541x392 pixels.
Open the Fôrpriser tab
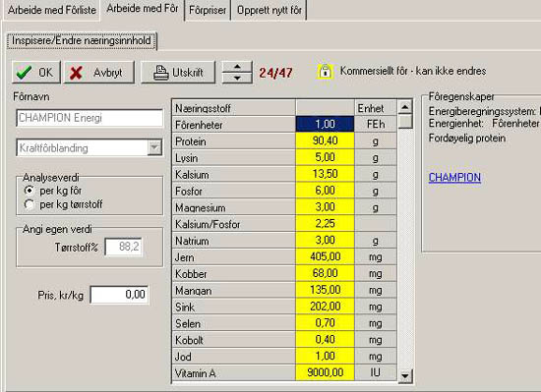point(208,11)
